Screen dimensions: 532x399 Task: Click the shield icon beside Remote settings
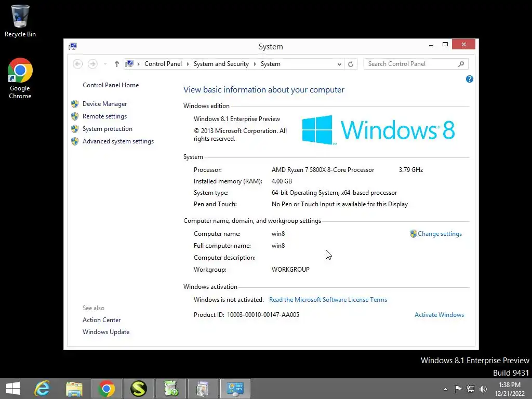point(75,116)
